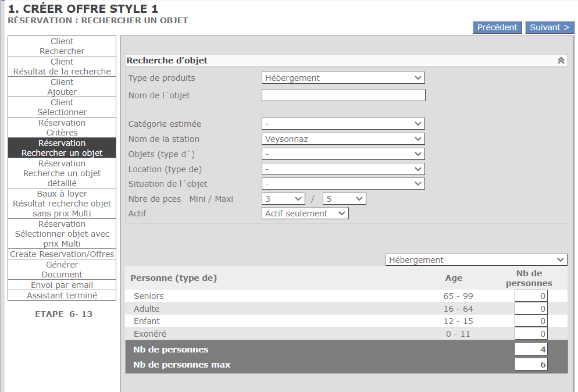Expand the Situation de l'objet dropdown

[343, 184]
